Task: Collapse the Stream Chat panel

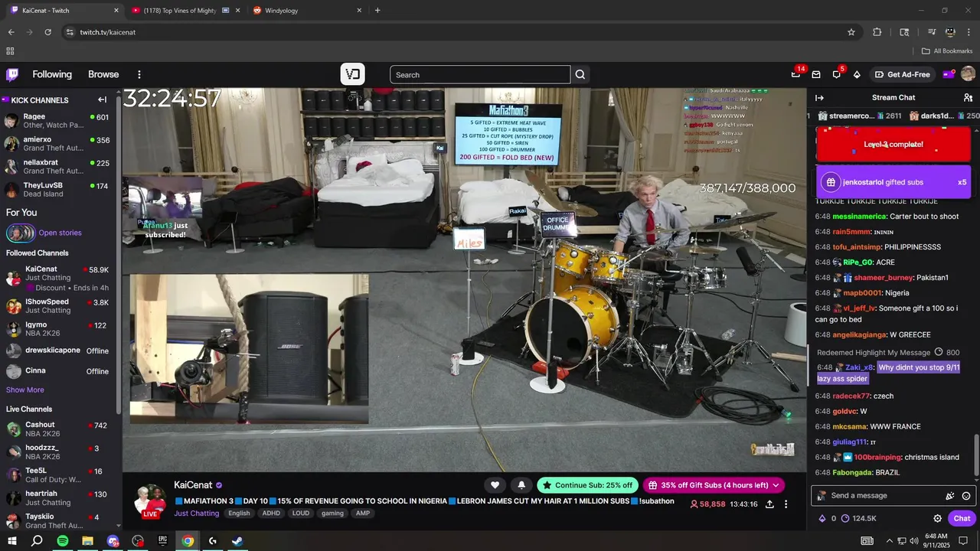Action: [819, 98]
